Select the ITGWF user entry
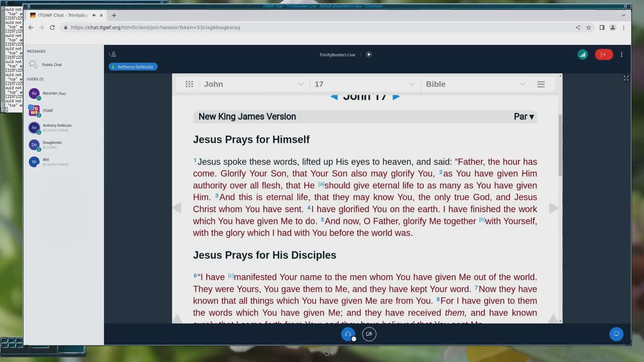The image size is (644, 362). (x=63, y=111)
